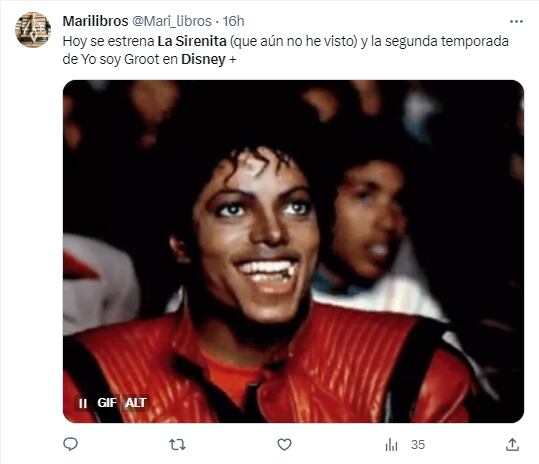539x464 pixels.
Task: Open the view analytics bar chart icon
Action: [392, 445]
